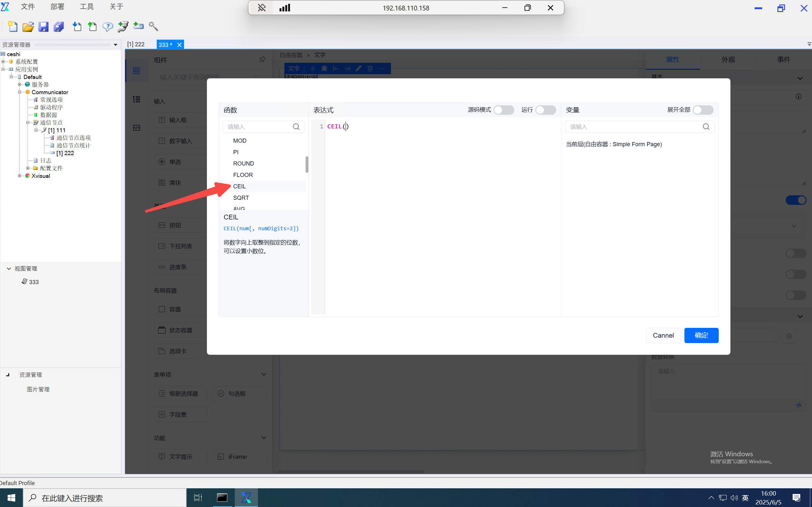The width and height of the screenshot is (812, 507).
Task: Open the 部署 menu
Action: point(57,7)
